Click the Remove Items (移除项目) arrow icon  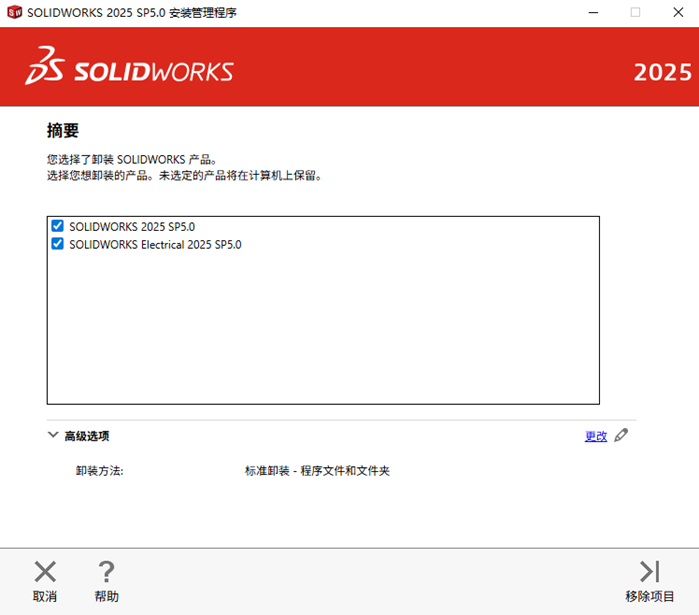pos(650,572)
